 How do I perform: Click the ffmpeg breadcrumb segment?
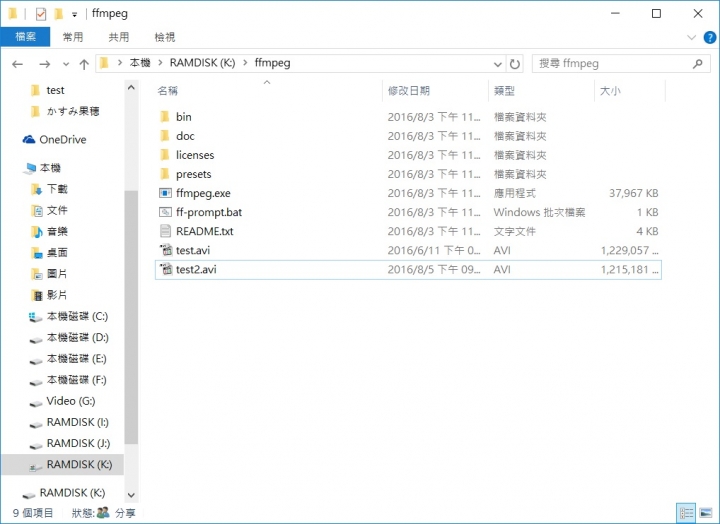272,63
